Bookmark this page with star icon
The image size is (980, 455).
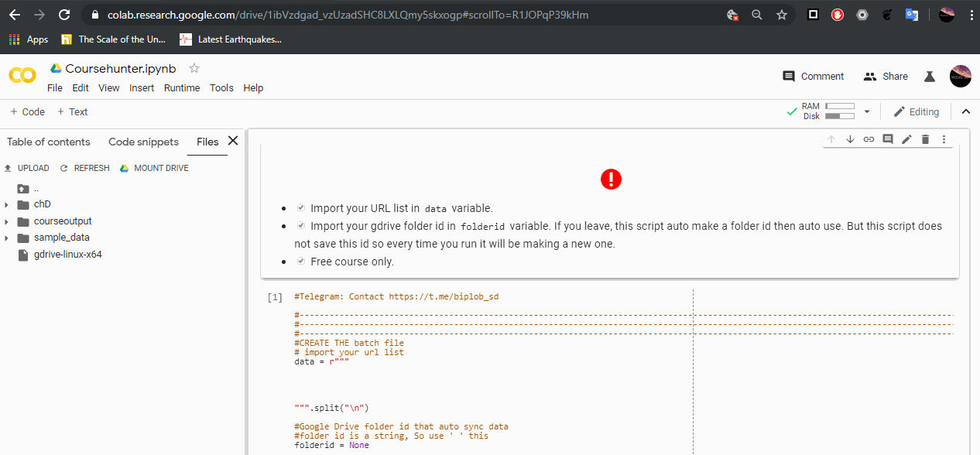[x=782, y=15]
